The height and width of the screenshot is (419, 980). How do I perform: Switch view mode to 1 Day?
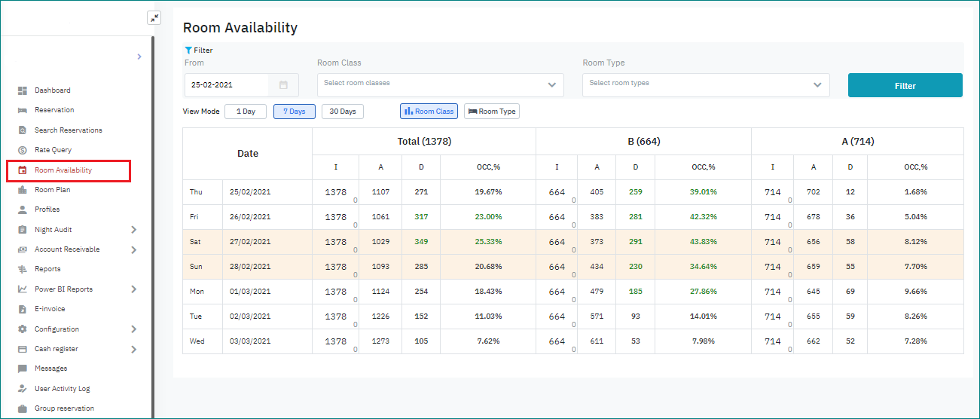tap(246, 112)
